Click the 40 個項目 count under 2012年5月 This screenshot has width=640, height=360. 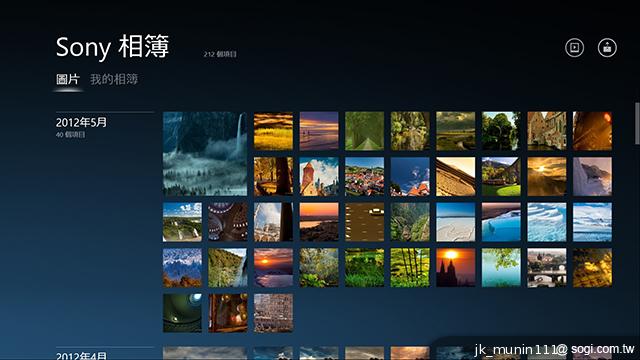pos(71,135)
